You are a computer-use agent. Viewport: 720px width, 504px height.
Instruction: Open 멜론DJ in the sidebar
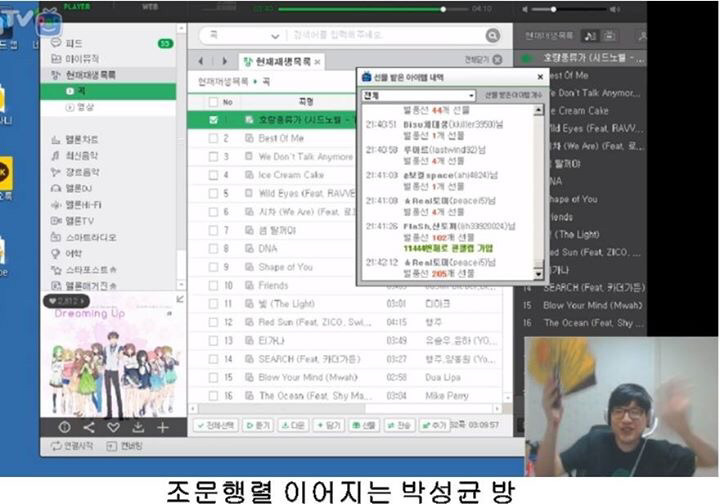pyautogui.click(x=71, y=188)
